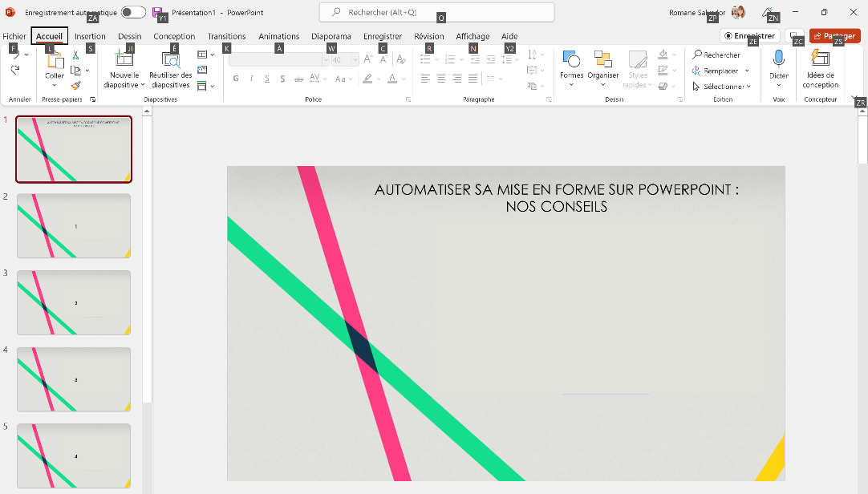Toggle justify text alignment
Screen dimensions: 868x494
click(x=473, y=79)
